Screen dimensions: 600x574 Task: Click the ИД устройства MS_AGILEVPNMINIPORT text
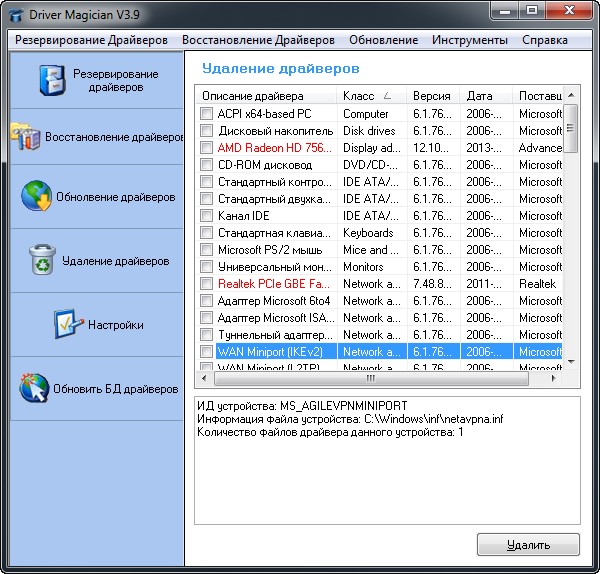coord(302,405)
